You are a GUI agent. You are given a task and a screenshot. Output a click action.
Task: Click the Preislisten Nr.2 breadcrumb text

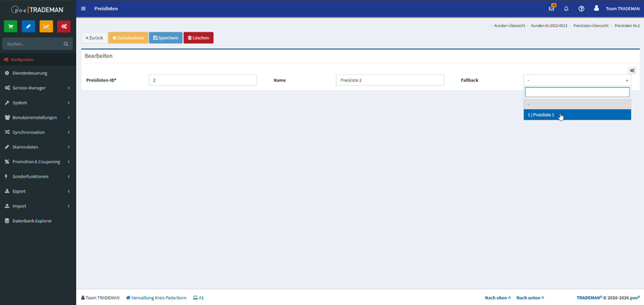[627, 25]
